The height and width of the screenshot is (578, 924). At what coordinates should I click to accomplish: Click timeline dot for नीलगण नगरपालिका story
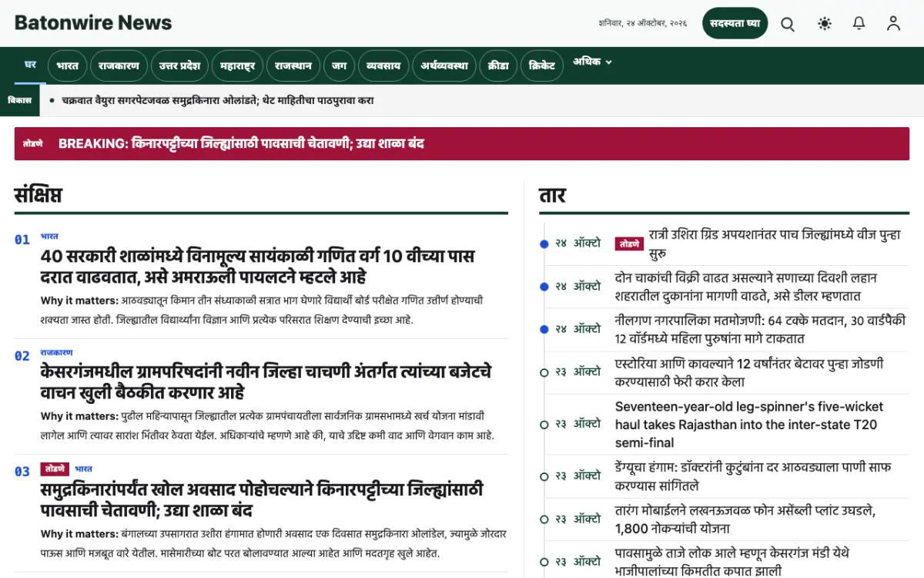pyautogui.click(x=544, y=329)
